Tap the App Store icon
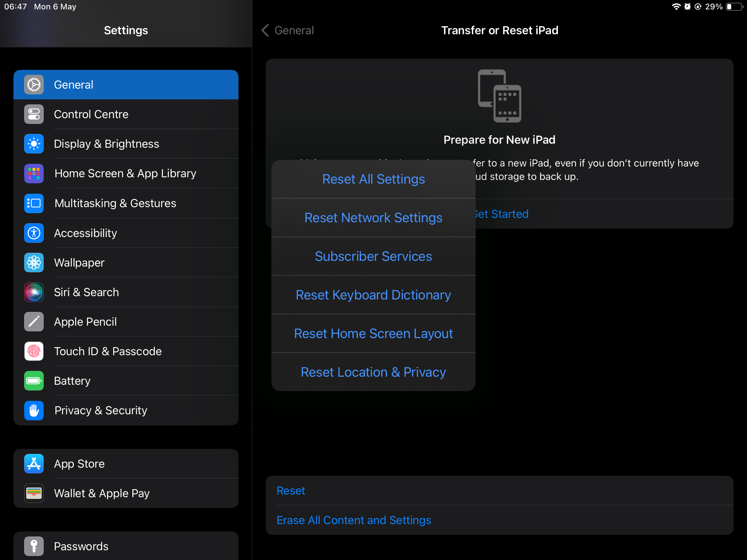The width and height of the screenshot is (747, 560). 34,463
